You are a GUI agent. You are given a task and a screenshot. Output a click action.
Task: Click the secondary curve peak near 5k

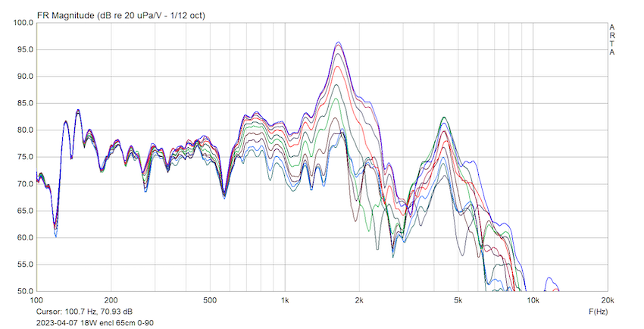(444, 117)
